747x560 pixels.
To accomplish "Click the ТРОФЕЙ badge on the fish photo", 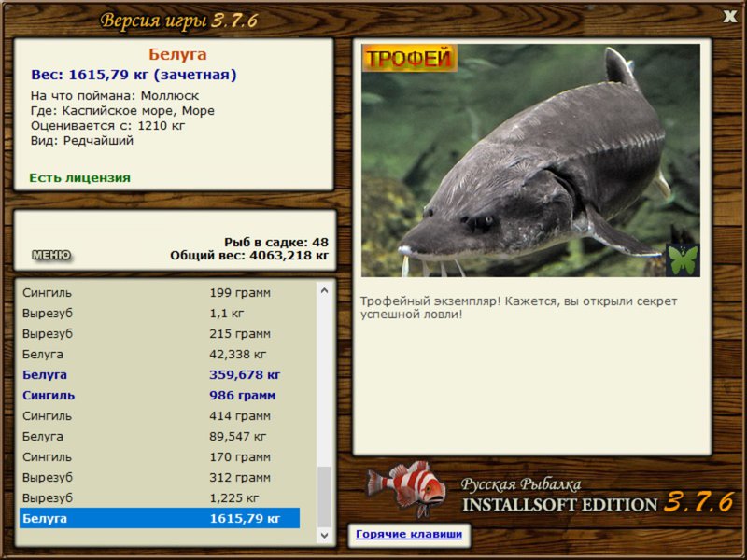I will (409, 58).
